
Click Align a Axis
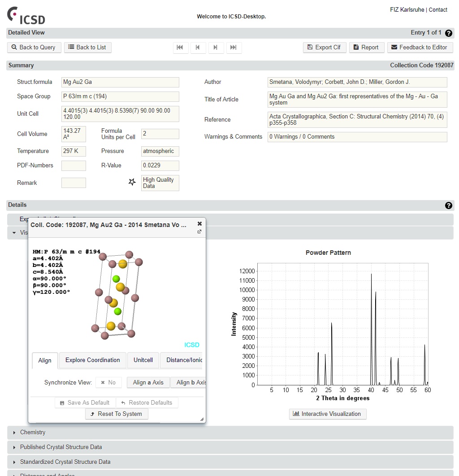tap(148, 383)
